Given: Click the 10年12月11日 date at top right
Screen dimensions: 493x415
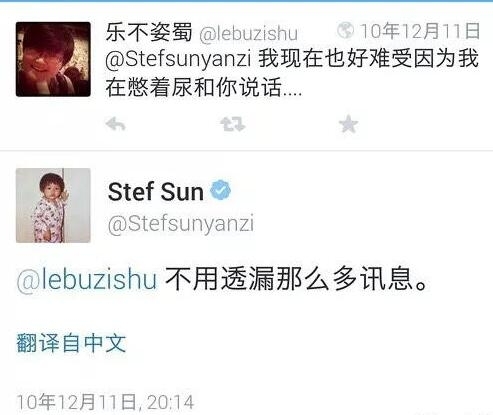Looking at the screenshot, I should 420,31.
